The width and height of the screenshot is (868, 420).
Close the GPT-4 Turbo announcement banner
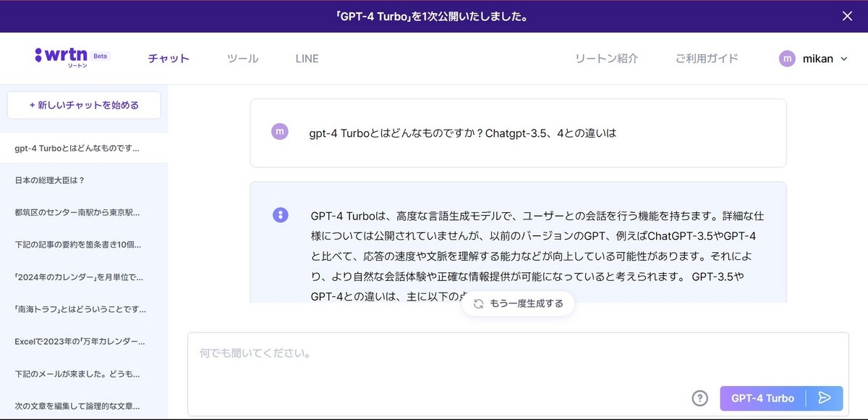coord(847,16)
